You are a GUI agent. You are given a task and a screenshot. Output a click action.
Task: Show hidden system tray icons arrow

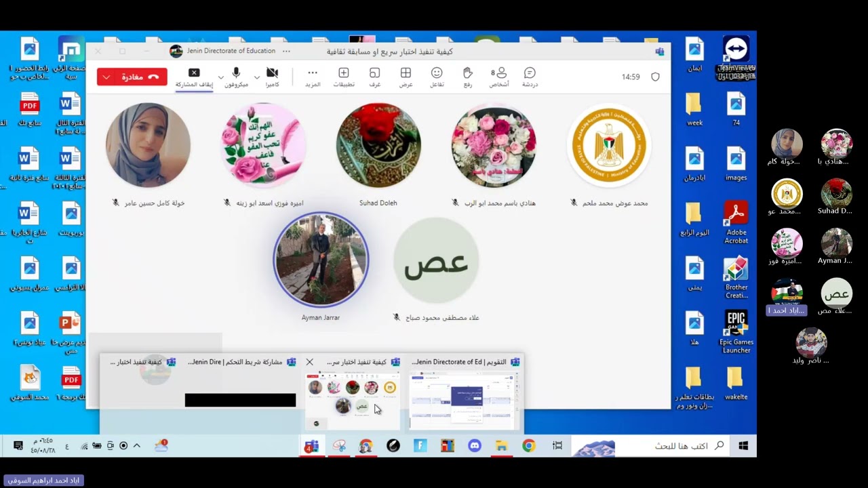coord(137,446)
